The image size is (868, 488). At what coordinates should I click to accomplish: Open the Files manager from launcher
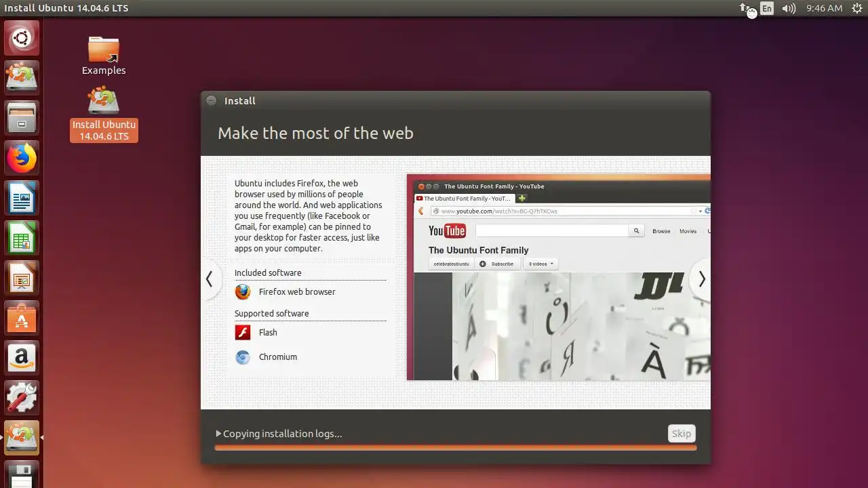coord(22,118)
